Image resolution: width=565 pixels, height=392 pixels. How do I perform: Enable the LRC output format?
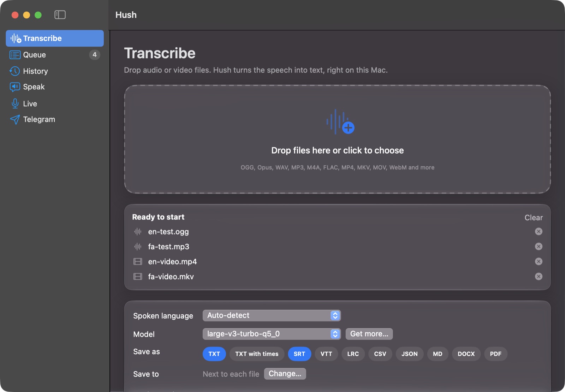click(353, 354)
